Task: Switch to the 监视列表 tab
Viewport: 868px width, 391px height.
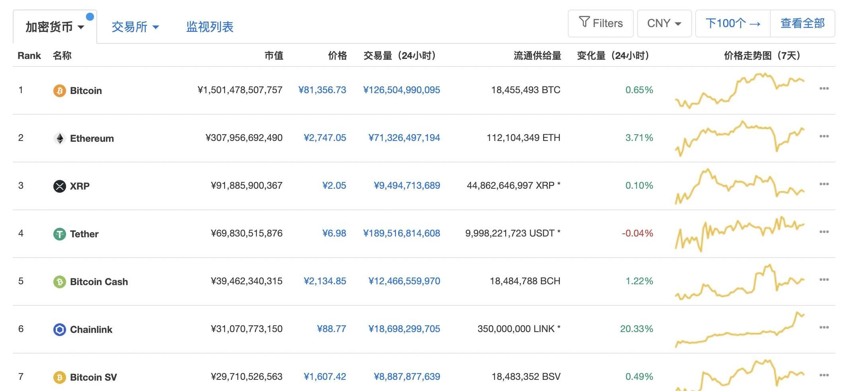Action: (x=210, y=27)
